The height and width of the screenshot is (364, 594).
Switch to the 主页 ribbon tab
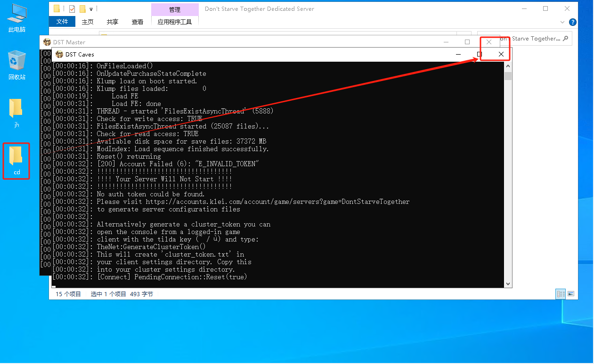pos(88,22)
